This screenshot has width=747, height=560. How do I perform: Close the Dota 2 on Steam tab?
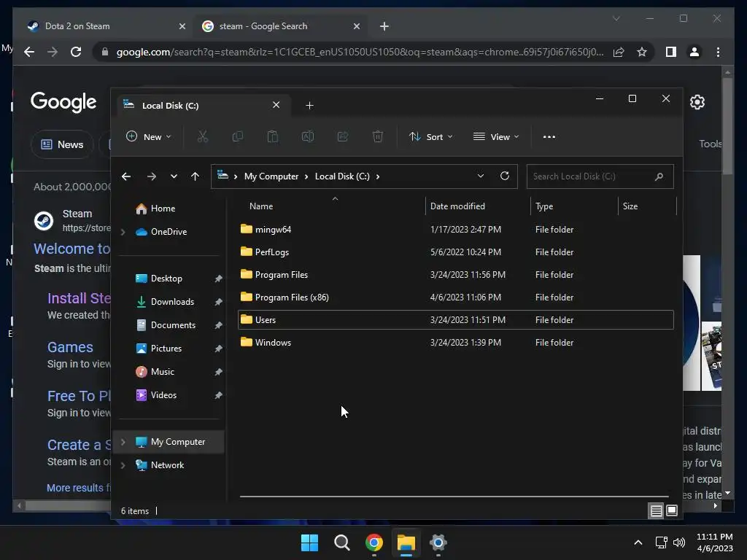click(x=182, y=26)
